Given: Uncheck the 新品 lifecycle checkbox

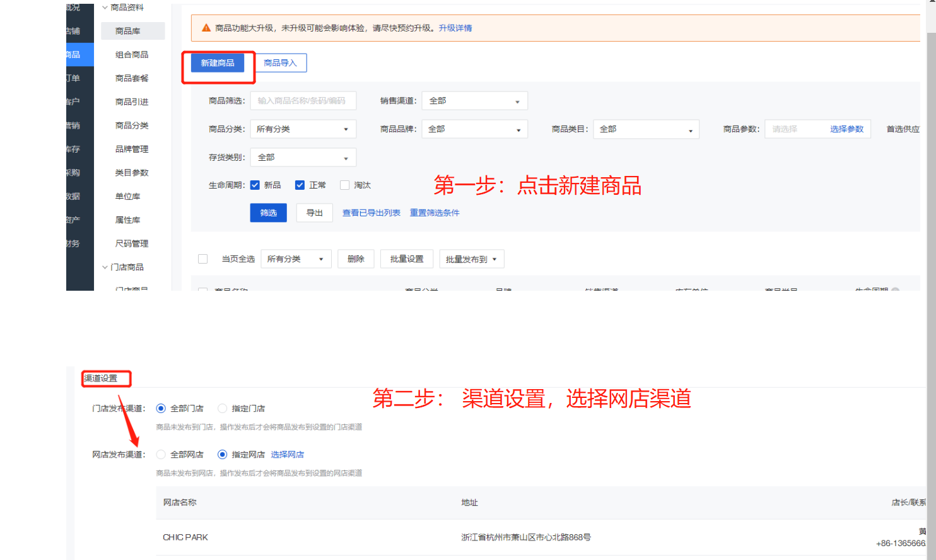Looking at the screenshot, I should [x=255, y=185].
